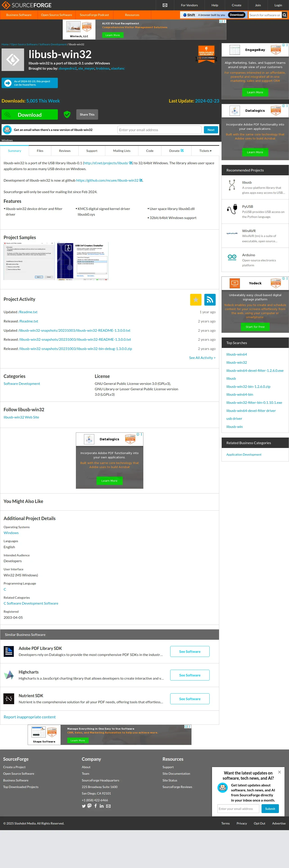Click the yellow star favorite icon
This screenshot has width=289, height=868.
point(195,299)
